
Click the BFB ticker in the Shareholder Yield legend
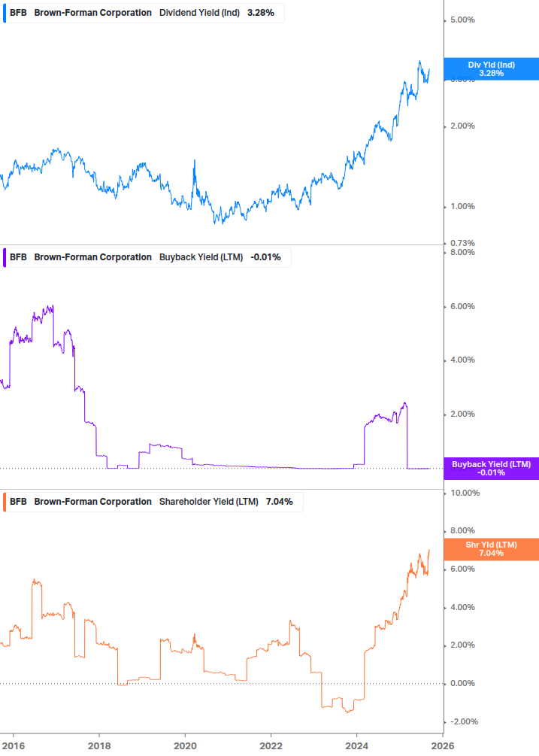pos(18,502)
